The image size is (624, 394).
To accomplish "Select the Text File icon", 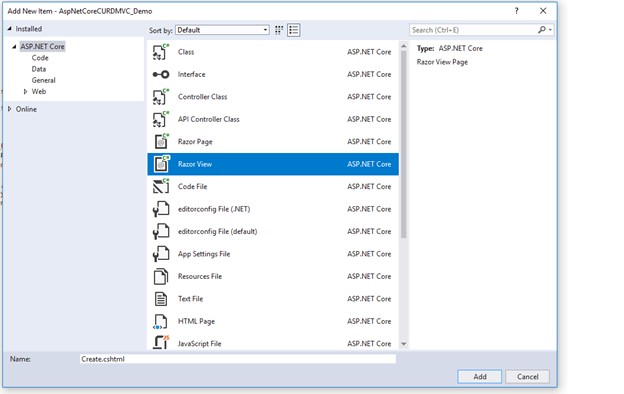I will point(161,298).
